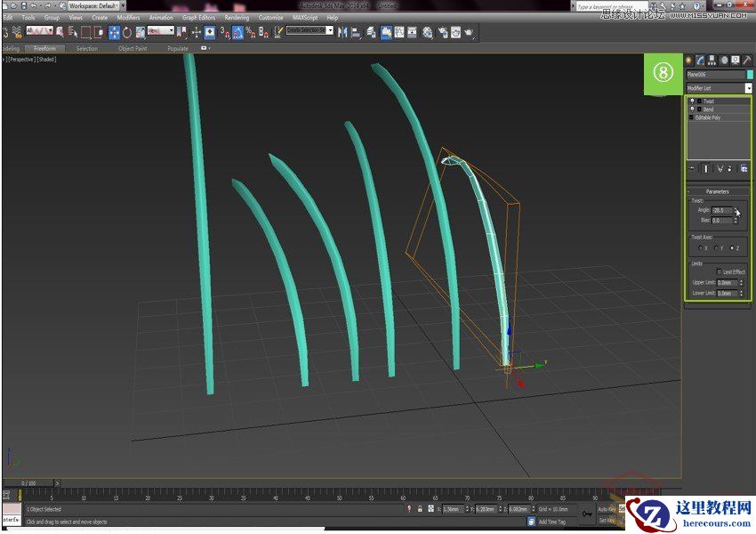The image size is (756, 534).
Task: Open the Create Selection Set dropdown
Action: 330,29
